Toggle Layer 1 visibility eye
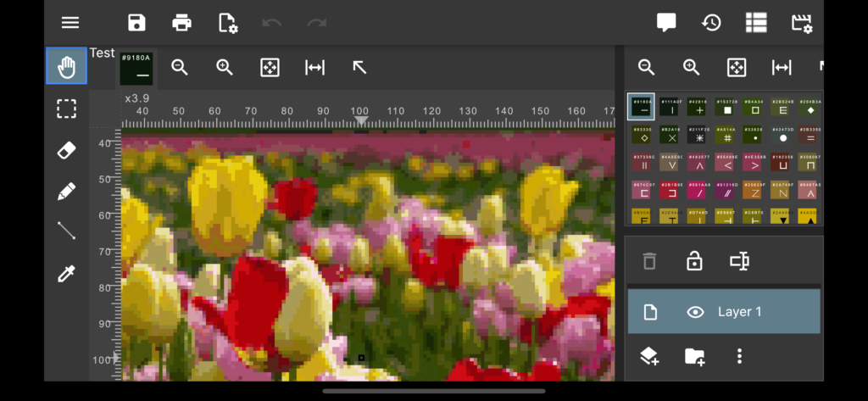The image size is (868, 401). [x=695, y=312]
